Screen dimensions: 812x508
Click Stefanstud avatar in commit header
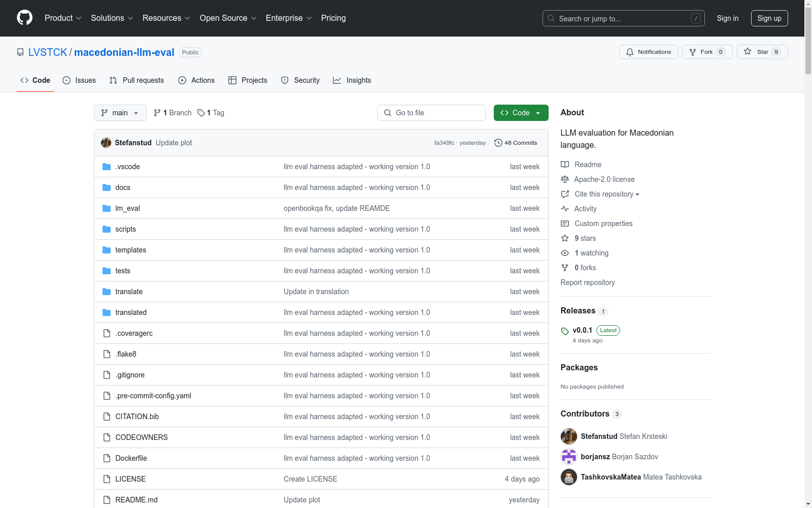click(106, 143)
